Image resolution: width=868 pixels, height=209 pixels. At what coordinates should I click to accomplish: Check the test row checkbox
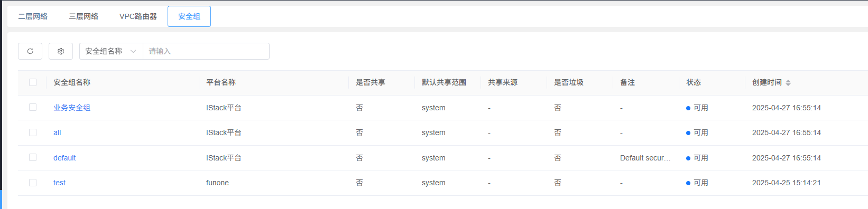[x=33, y=183]
